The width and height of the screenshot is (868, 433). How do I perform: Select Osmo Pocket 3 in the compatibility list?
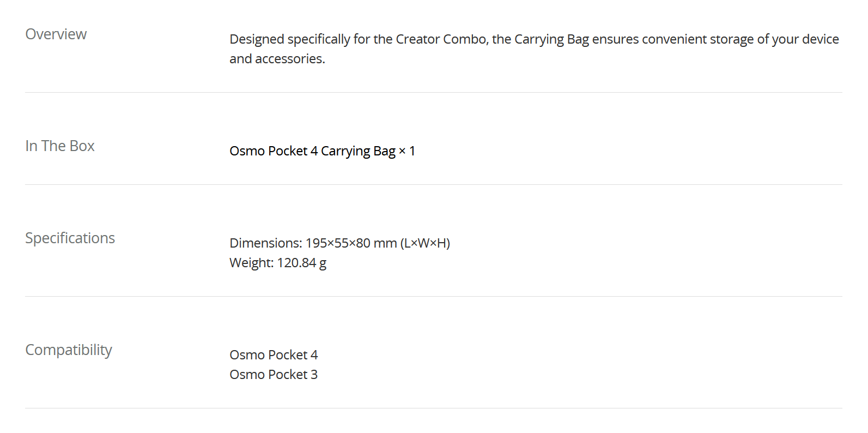(x=274, y=375)
